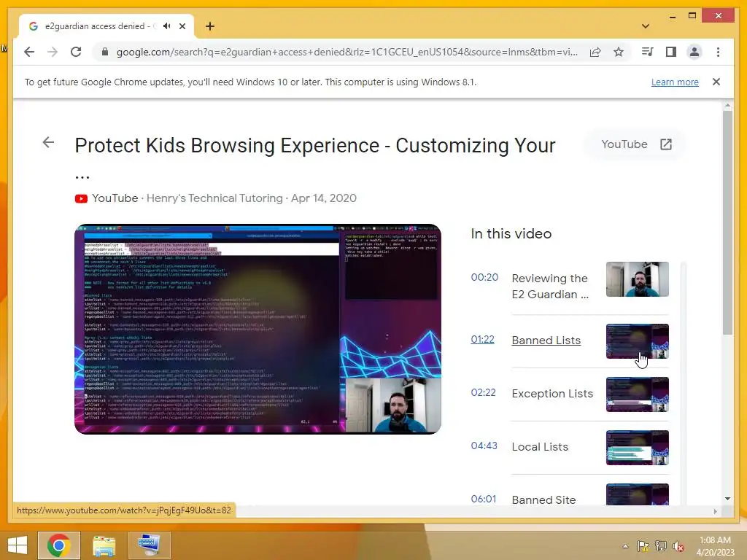Open the Banned Site chapter

543,500
